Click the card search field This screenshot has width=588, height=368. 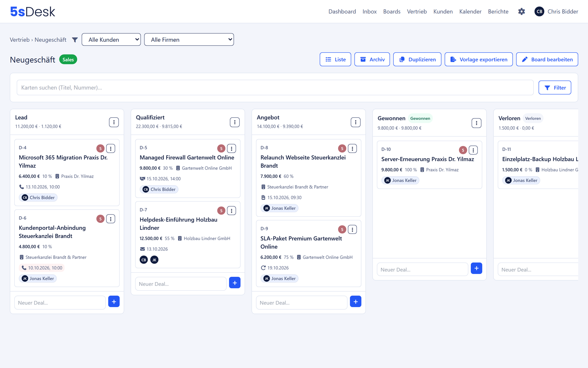point(275,88)
